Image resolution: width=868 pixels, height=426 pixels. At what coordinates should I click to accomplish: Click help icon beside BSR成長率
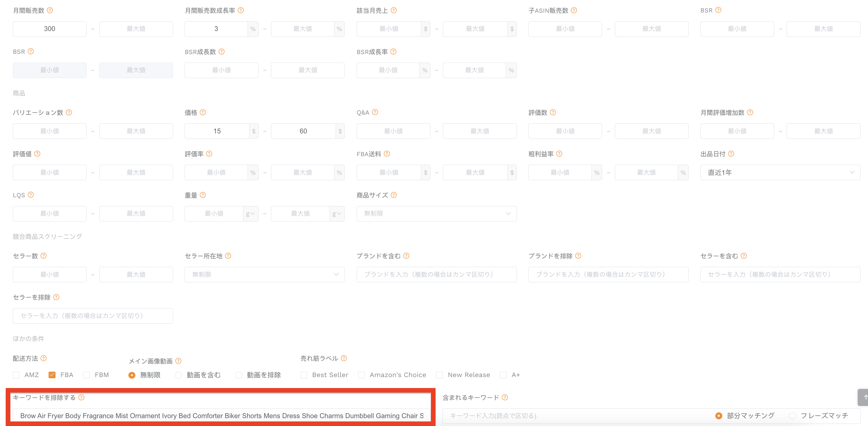393,52
